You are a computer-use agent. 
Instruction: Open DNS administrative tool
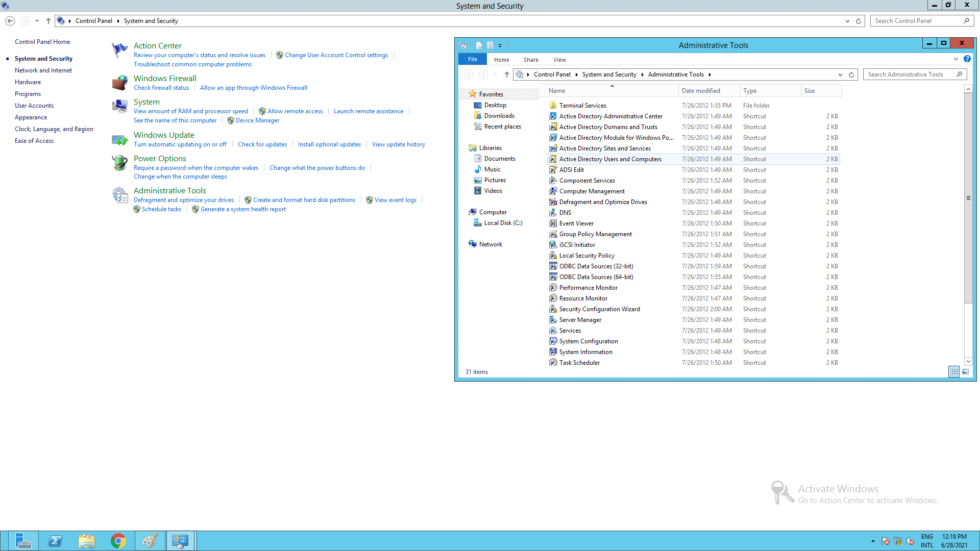click(x=565, y=212)
